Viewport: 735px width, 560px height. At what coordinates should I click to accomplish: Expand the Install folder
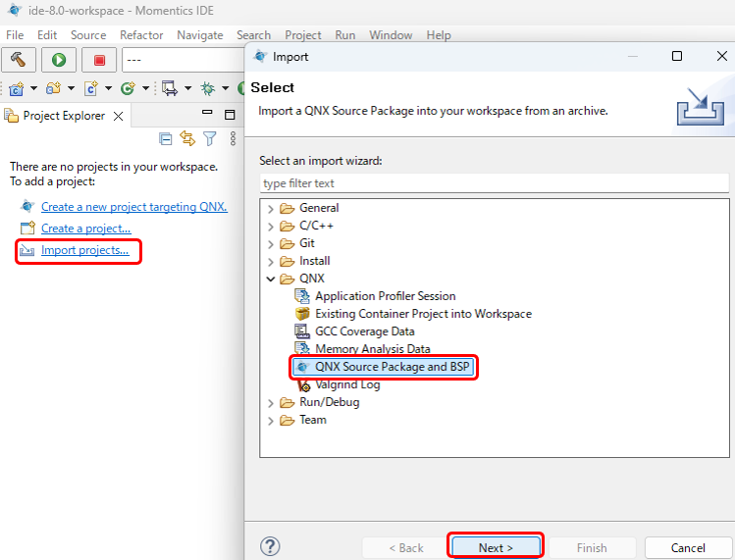[271, 262]
